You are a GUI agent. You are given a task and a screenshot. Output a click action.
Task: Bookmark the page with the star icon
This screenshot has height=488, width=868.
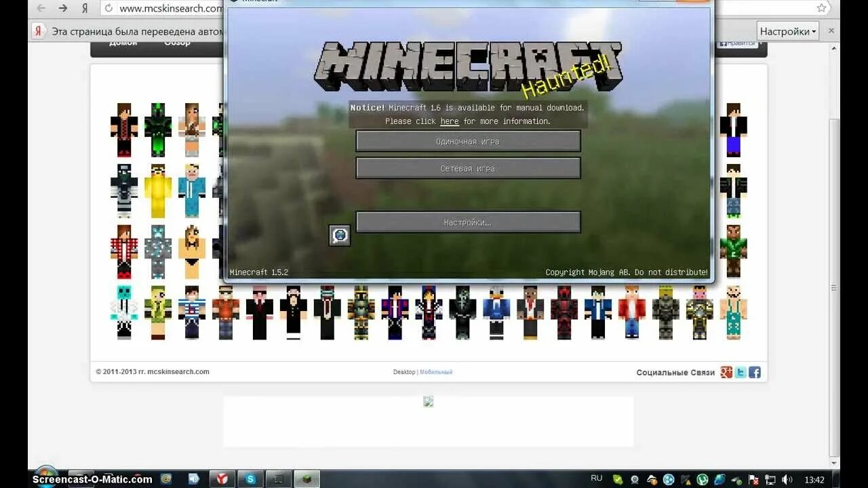click(x=821, y=8)
